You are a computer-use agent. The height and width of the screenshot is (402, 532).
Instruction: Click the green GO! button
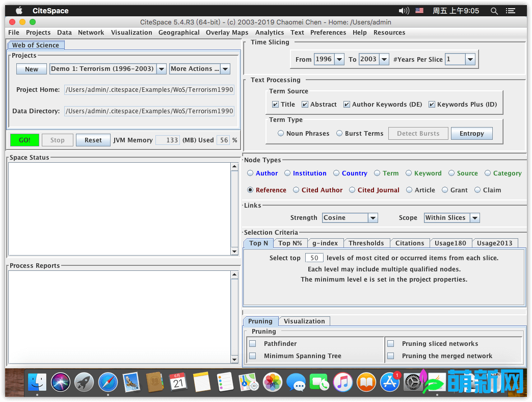coord(24,140)
